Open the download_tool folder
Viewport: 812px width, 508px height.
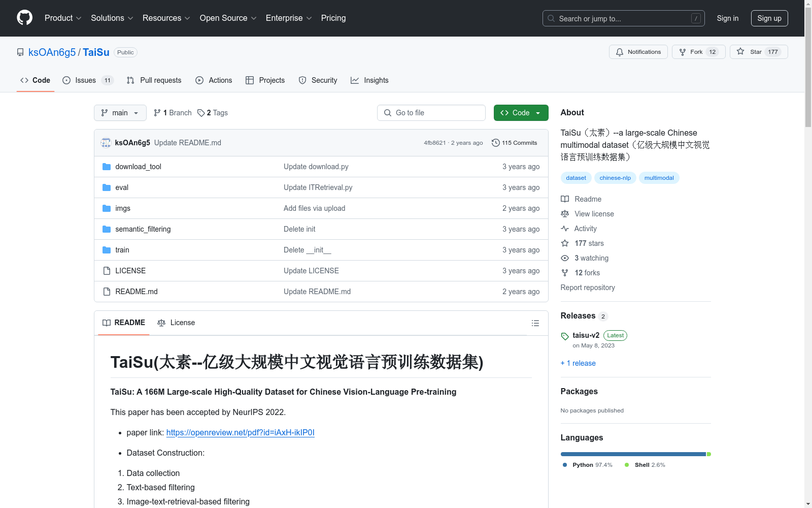138,167
